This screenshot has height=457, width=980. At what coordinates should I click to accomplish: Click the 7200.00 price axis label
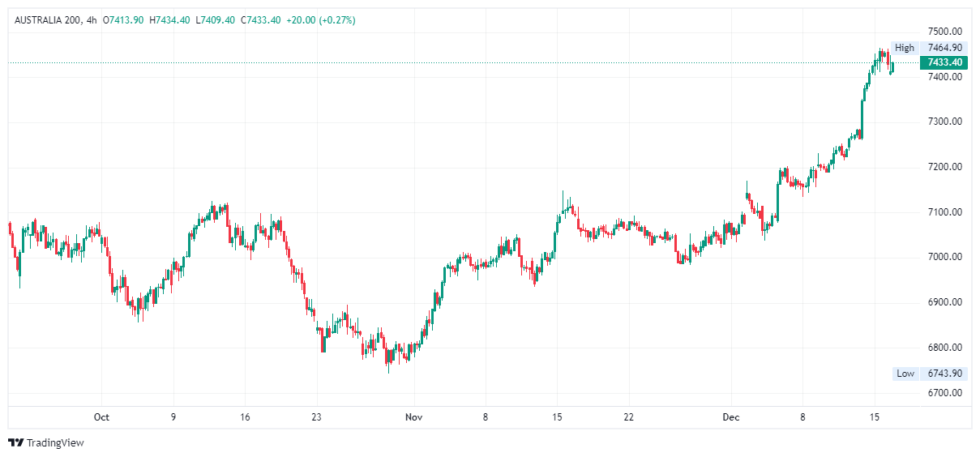coord(945,167)
